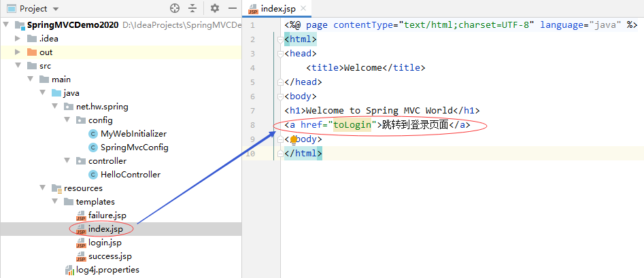Collapse the resources folder arrow
This screenshot has height=278, width=644.
[x=42, y=188]
